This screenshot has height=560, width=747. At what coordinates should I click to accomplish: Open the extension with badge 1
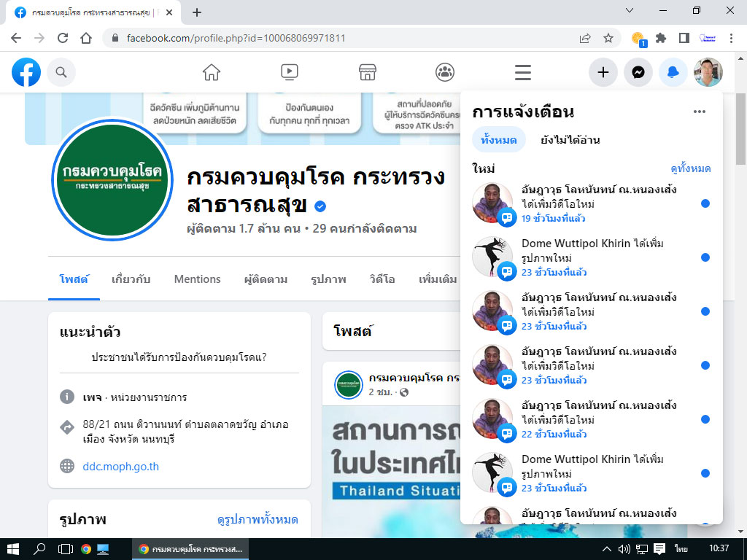(638, 39)
